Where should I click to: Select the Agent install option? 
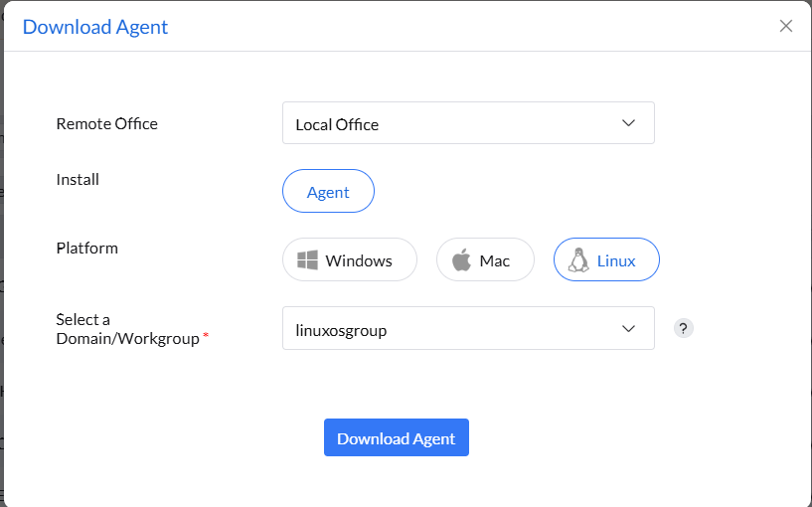point(328,191)
